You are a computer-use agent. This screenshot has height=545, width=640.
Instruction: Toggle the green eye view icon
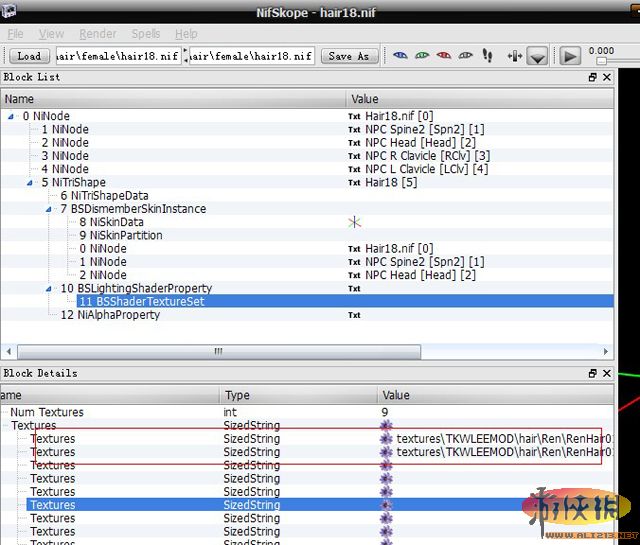[422, 56]
